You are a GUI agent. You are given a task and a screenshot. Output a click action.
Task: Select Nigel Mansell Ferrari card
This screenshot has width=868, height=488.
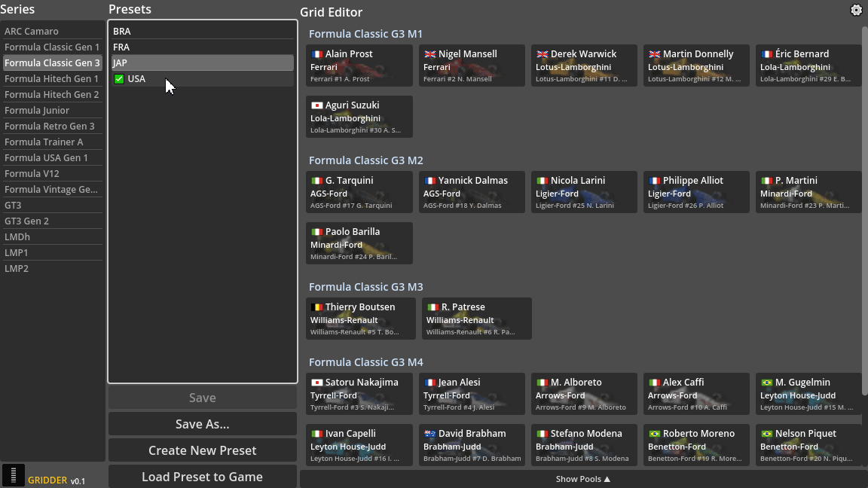pos(472,66)
